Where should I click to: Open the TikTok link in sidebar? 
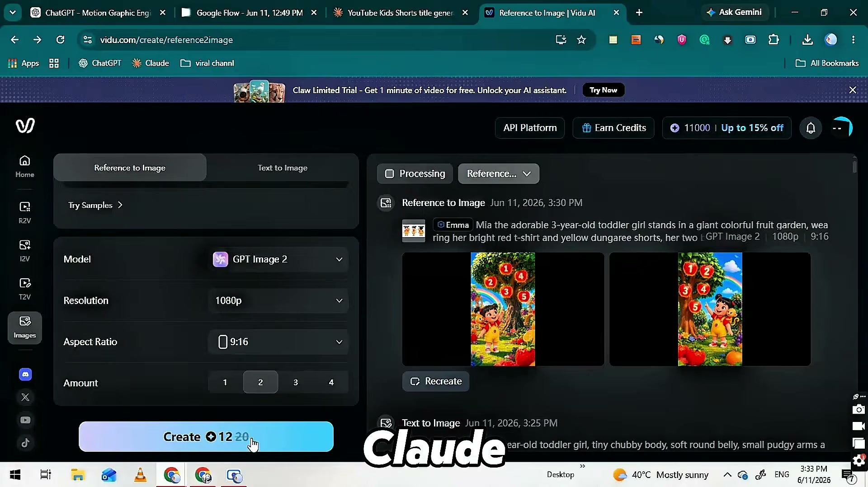(25, 443)
